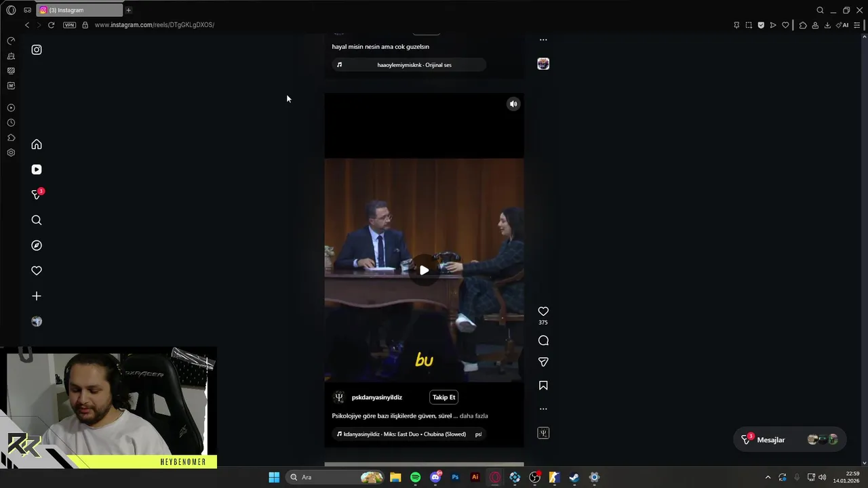The image size is (868, 488).
Task: Toggle the VPN badge in the address bar
Action: 69,25
